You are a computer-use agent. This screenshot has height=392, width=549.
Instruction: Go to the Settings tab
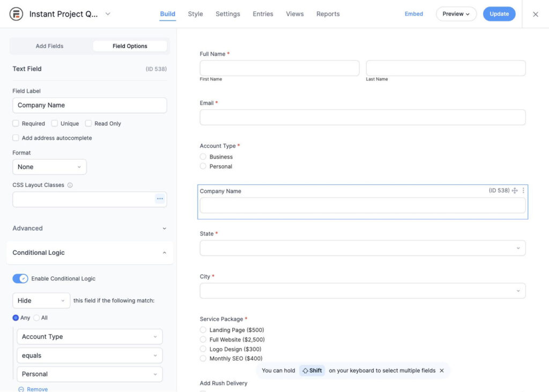(x=227, y=14)
